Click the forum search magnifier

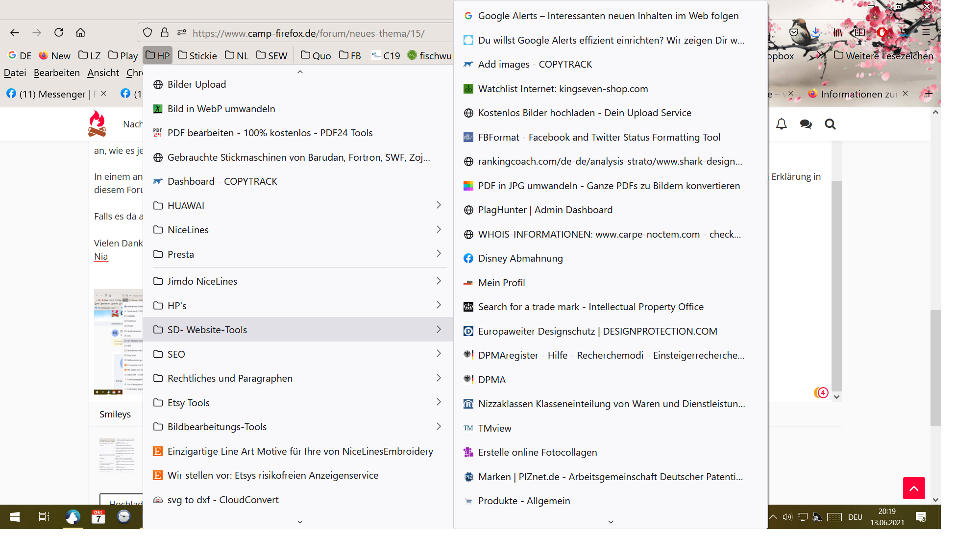(x=830, y=124)
